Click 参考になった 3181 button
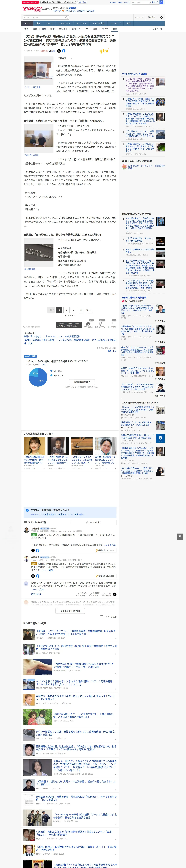Image resolution: width=186 pixels, height=868 pixels. 105,550
